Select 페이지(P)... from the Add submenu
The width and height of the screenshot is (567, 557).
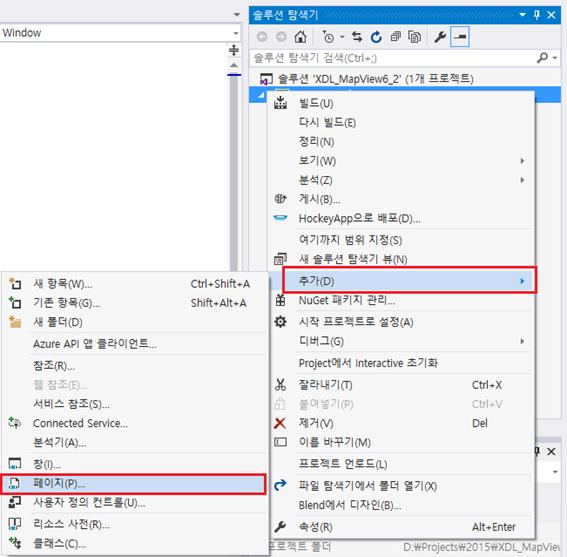[x=133, y=484]
